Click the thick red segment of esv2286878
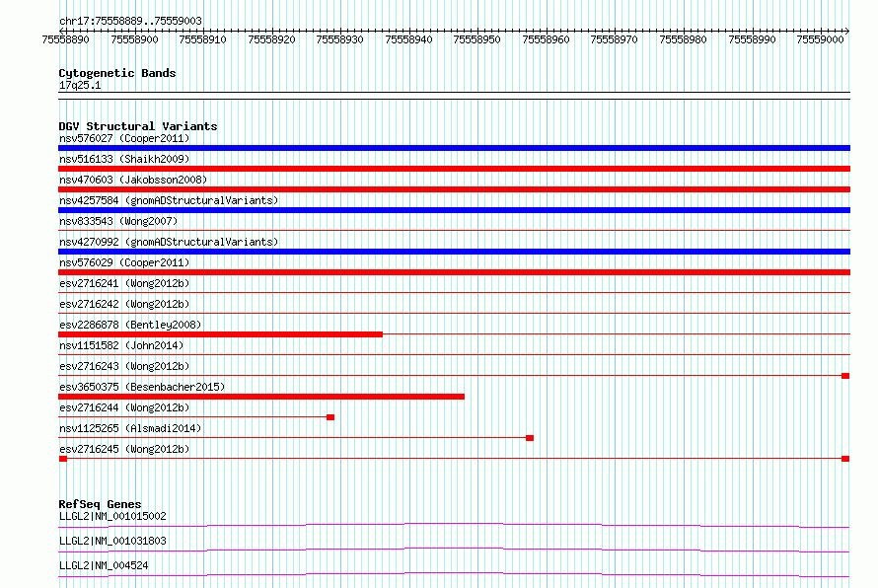This screenshot has height=588, width=878. coord(221,334)
